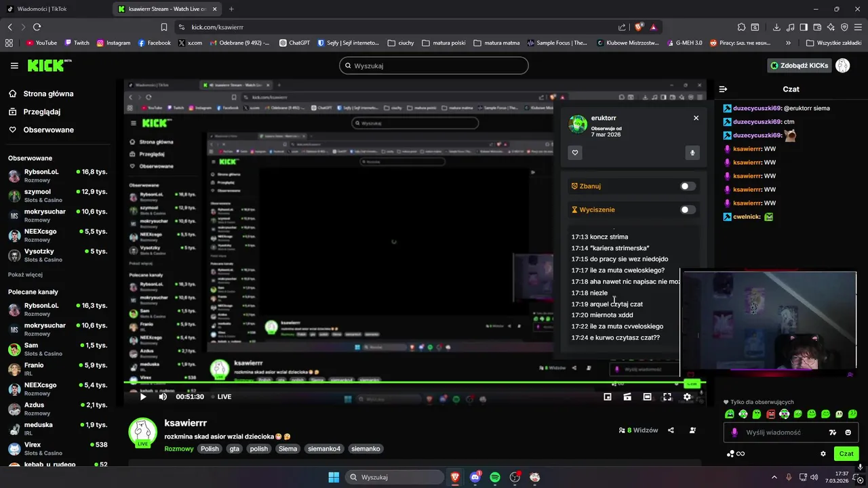Open the user profile avatar menu
Image resolution: width=868 pixels, height=488 pixels.
click(x=842, y=66)
